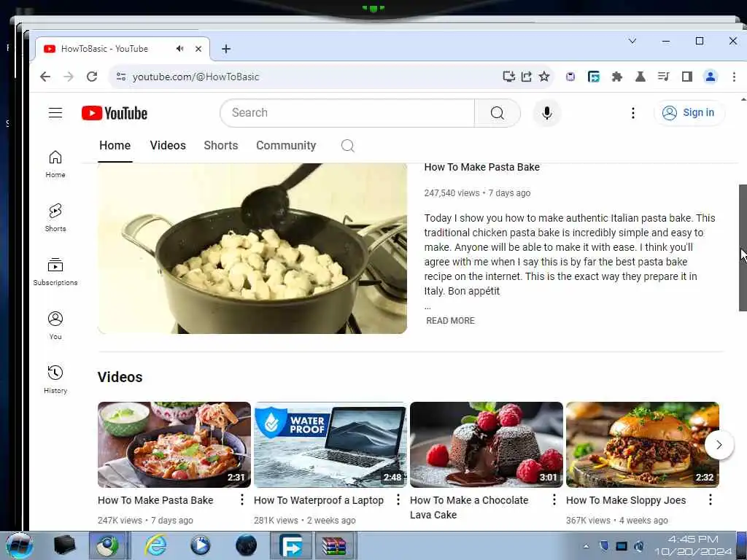Open the Chrome profile avatar
This screenshot has width=747, height=560.
coord(710,77)
